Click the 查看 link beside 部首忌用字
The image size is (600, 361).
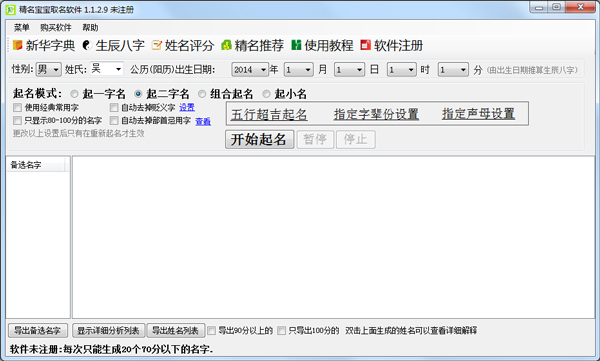coord(203,121)
